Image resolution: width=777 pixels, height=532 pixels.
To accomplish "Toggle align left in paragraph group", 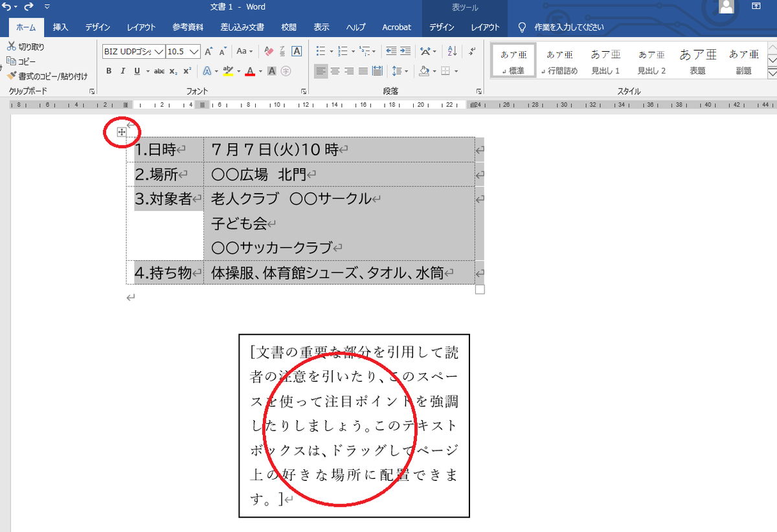I will point(321,71).
